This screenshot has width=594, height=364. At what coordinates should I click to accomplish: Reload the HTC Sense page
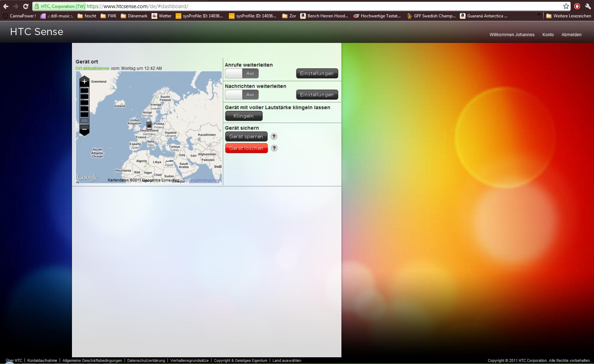[26, 6]
